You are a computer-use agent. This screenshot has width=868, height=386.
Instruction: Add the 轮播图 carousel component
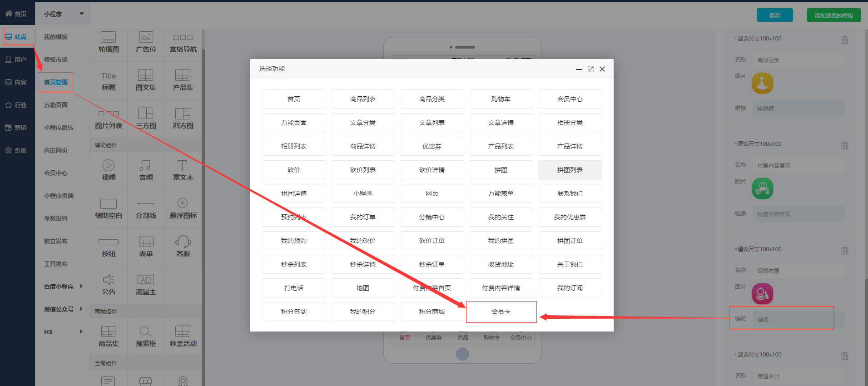109,43
